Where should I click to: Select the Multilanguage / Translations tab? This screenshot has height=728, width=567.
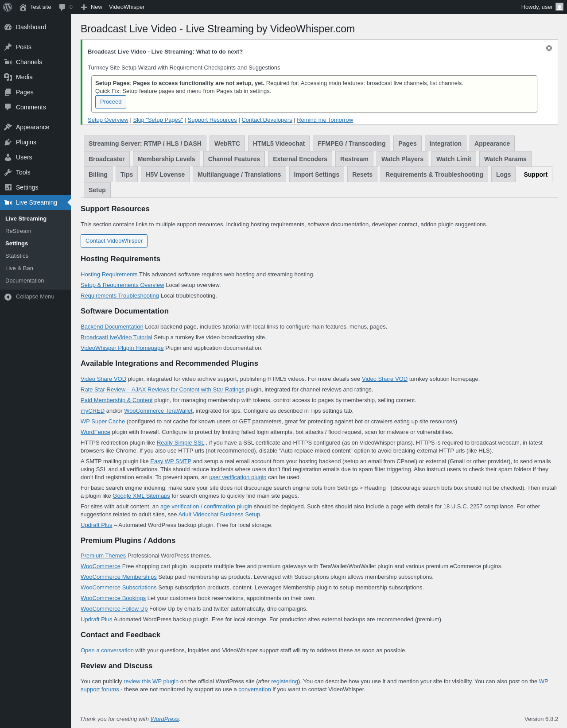tap(239, 174)
